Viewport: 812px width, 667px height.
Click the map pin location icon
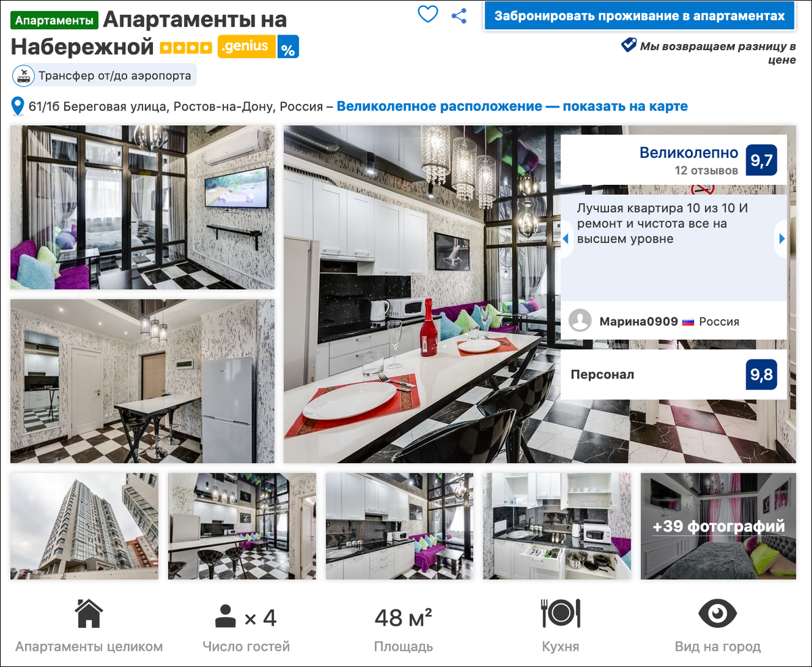(x=18, y=107)
